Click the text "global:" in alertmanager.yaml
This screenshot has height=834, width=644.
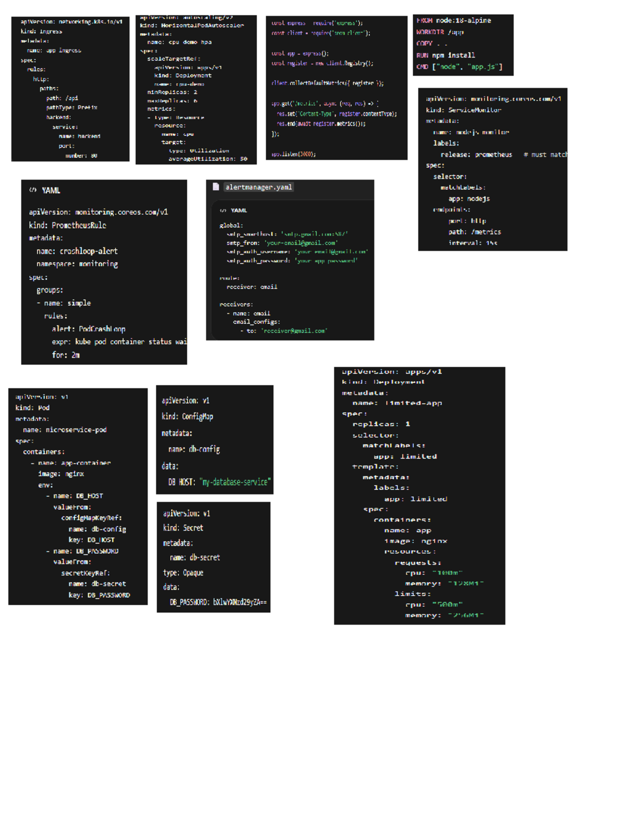pos(231,226)
